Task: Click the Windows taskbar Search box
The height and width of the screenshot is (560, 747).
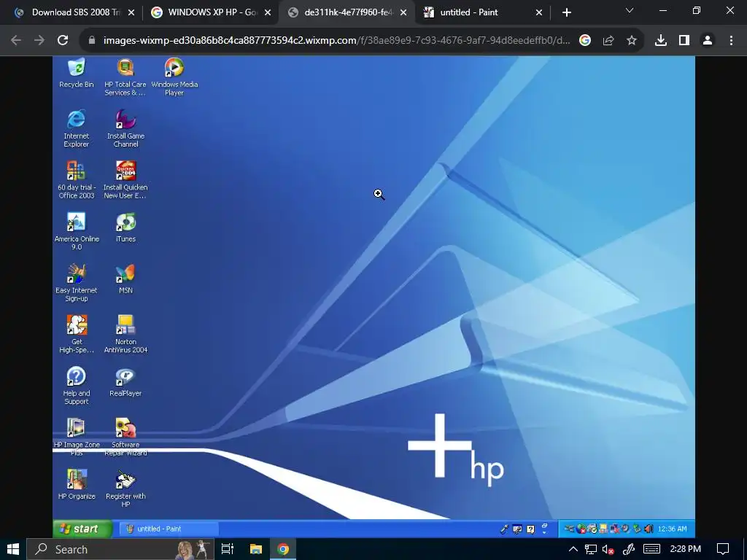Action: (x=119, y=549)
